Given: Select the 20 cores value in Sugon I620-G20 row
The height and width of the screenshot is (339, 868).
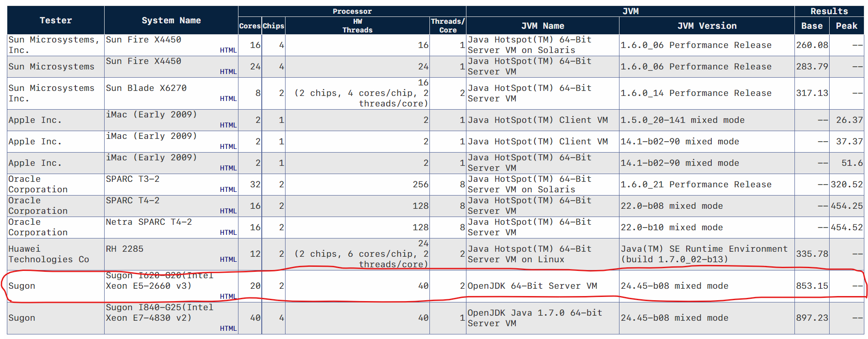Looking at the screenshot, I should (255, 286).
